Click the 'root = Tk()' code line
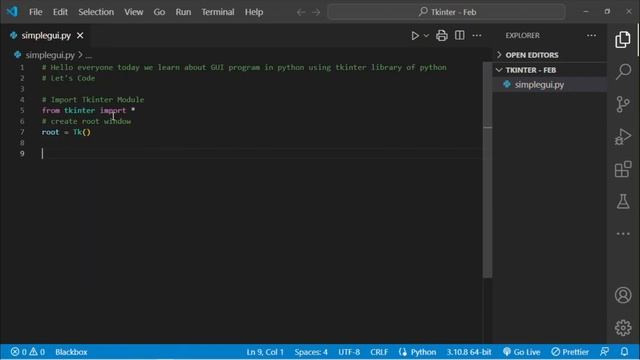 66,132
